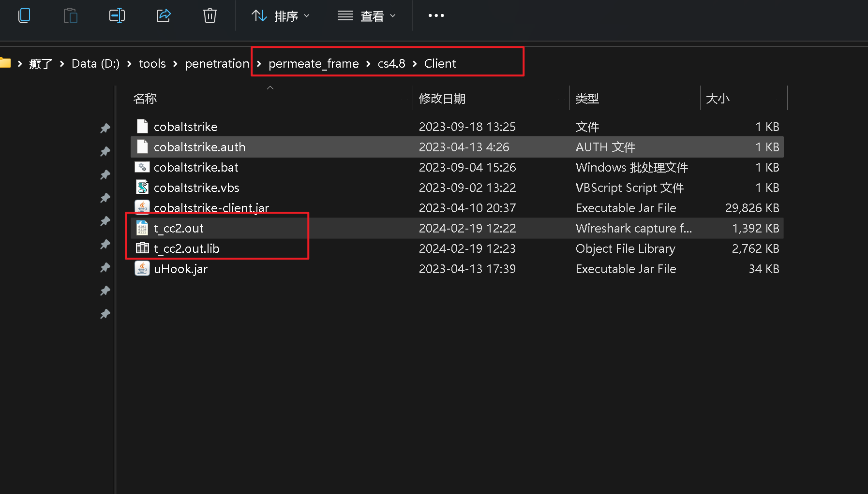Go to the tools breadcrumb folder
The image size is (868, 494).
[x=152, y=63]
